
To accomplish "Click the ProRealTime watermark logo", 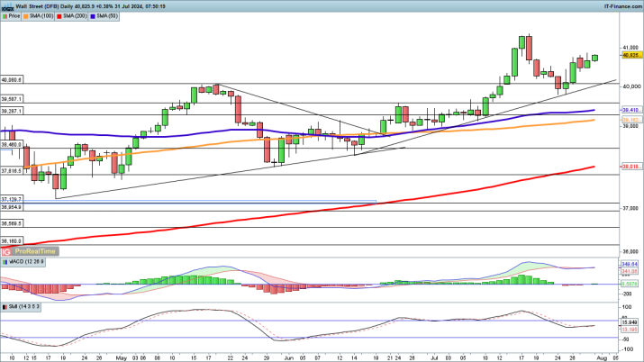I will (32, 250).
